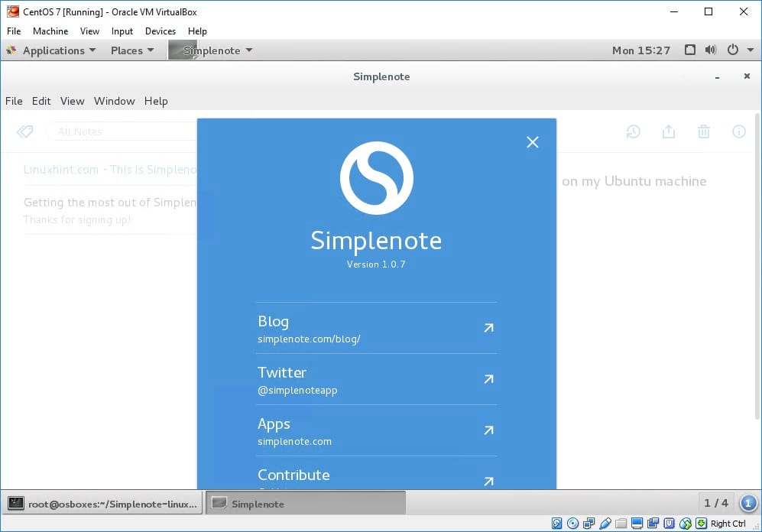762x532 pixels.
Task: Click the mouse integration indicator in status bar
Action: tap(686, 524)
